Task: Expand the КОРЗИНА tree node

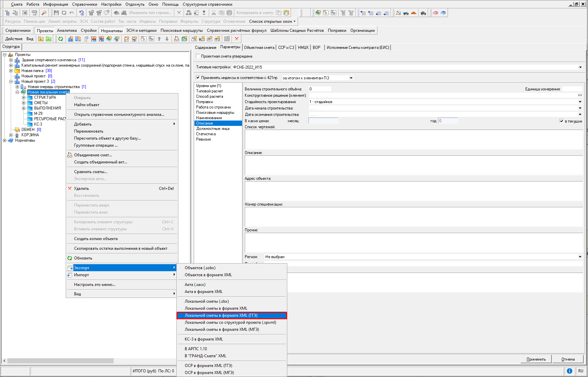Action: [11, 135]
